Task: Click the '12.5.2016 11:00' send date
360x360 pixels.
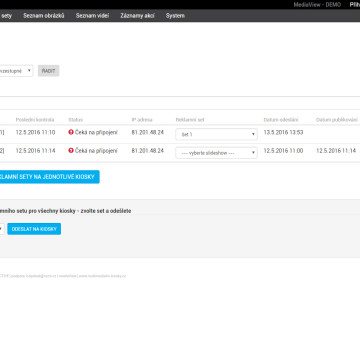Action: [283, 151]
